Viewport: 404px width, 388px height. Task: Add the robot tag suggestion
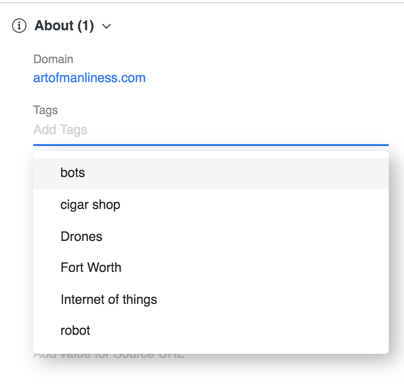[x=211, y=331]
